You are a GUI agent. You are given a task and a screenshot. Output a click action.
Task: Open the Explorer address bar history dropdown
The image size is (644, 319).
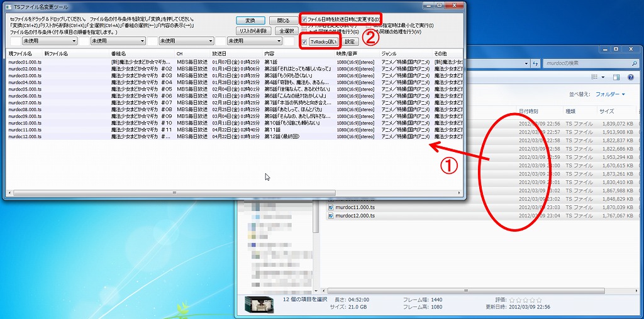(526, 63)
